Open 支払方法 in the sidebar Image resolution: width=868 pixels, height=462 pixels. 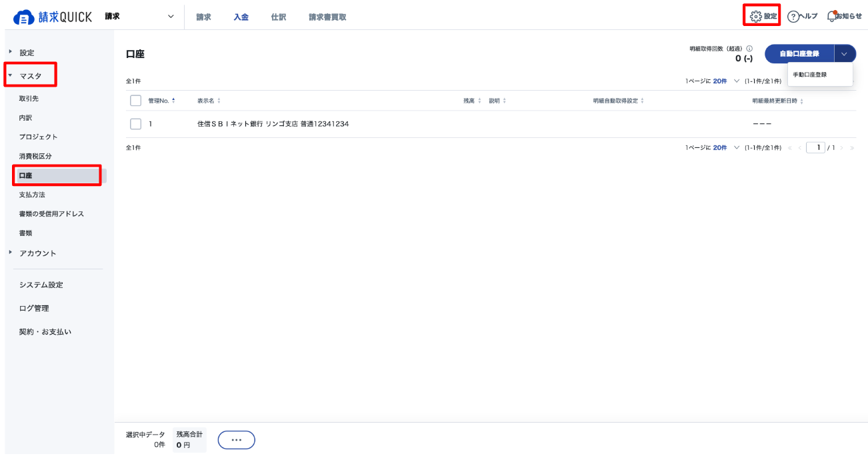[32, 195]
